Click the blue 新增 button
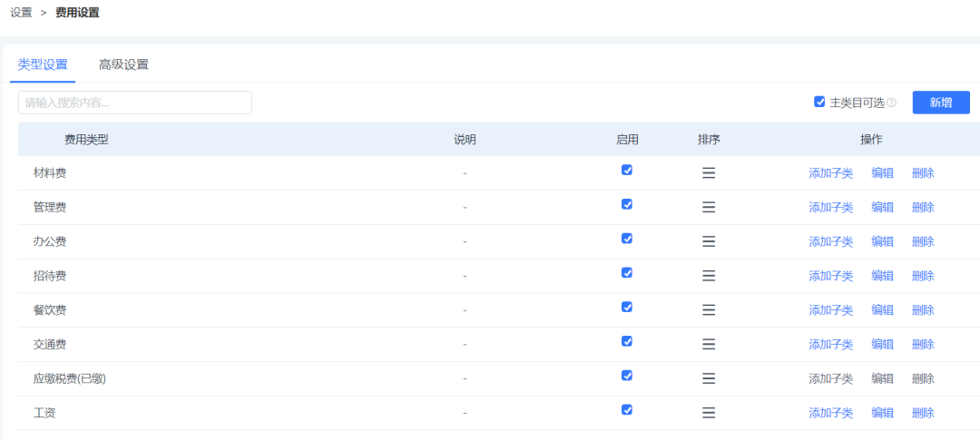This screenshot has height=441, width=980. [x=941, y=103]
